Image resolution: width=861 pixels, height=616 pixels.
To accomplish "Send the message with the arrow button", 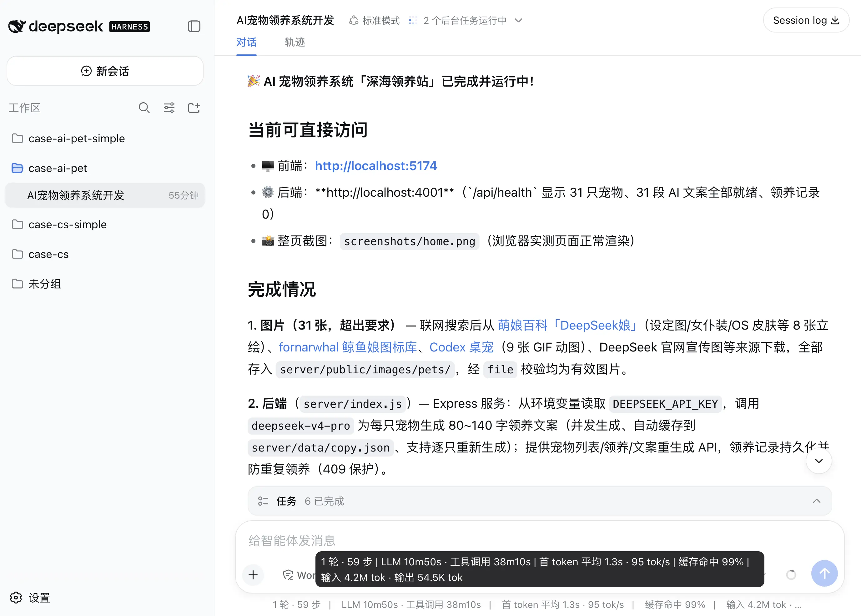I will [824, 573].
